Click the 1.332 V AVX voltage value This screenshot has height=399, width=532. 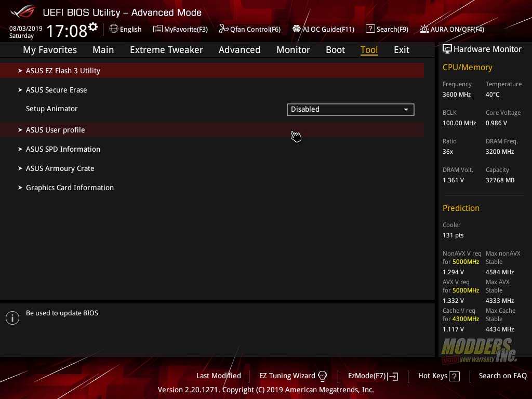(453, 301)
